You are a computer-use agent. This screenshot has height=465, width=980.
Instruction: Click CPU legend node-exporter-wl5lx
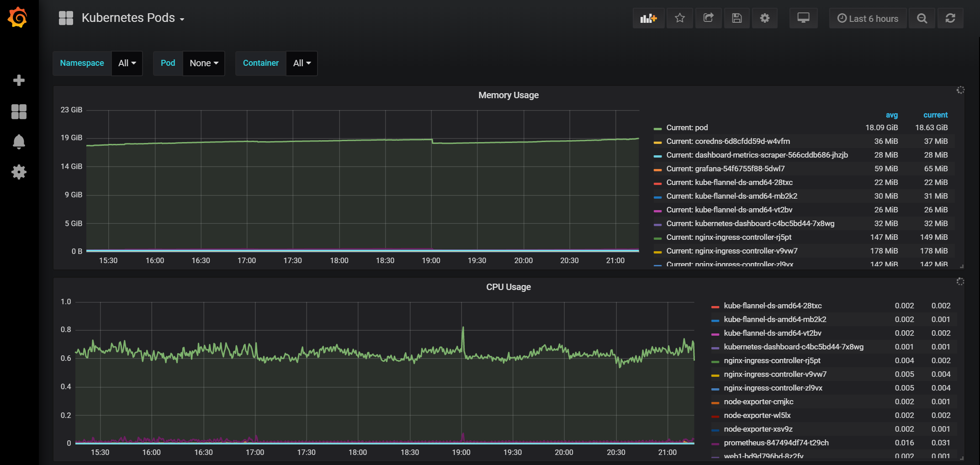757,415
